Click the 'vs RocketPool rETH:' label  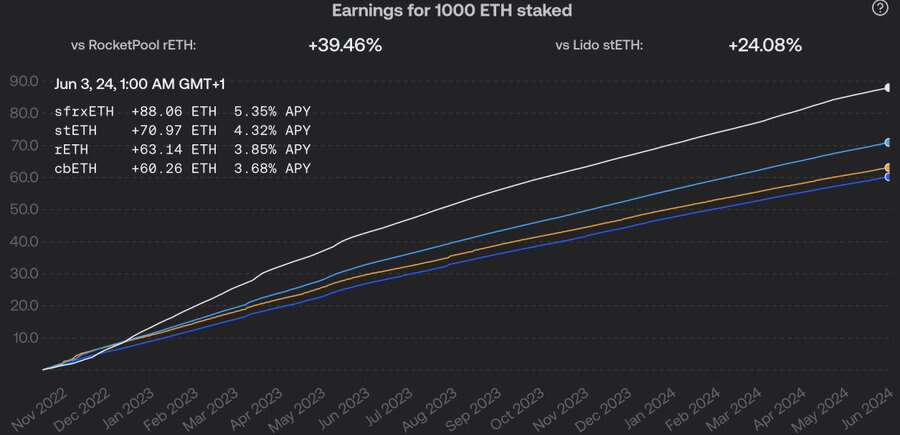134,46
